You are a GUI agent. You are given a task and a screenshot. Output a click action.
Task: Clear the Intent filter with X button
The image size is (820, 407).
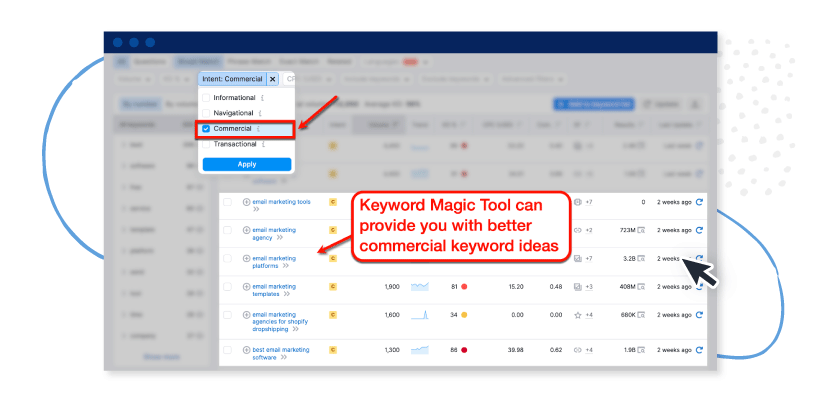273,78
